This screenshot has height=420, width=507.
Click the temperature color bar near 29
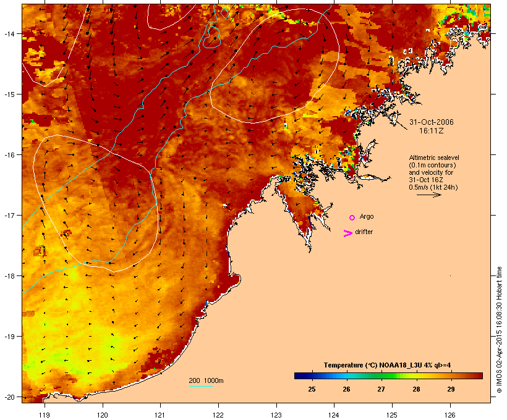tap(451, 376)
